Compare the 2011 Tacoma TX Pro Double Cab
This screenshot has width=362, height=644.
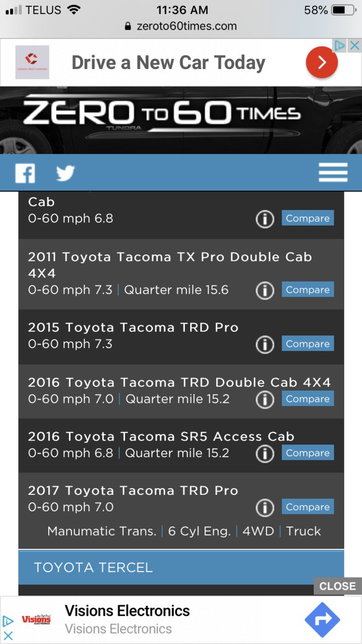coord(308,290)
